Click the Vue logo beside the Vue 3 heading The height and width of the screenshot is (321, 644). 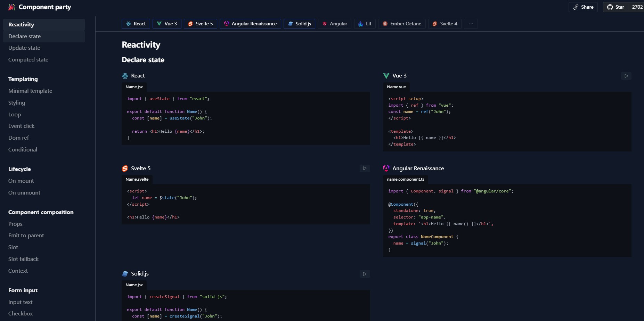point(386,76)
